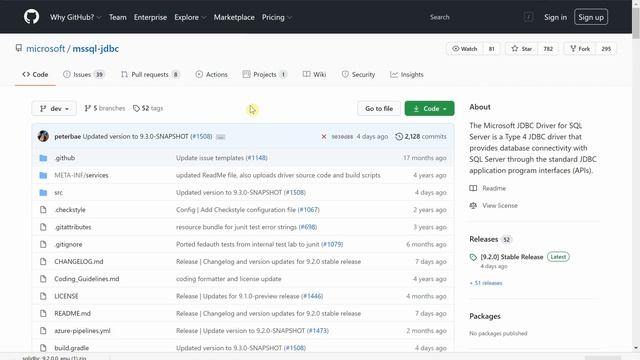The height and width of the screenshot is (360, 640).
Task: Select the CHANGELOG.md file icon
Action: click(43, 262)
